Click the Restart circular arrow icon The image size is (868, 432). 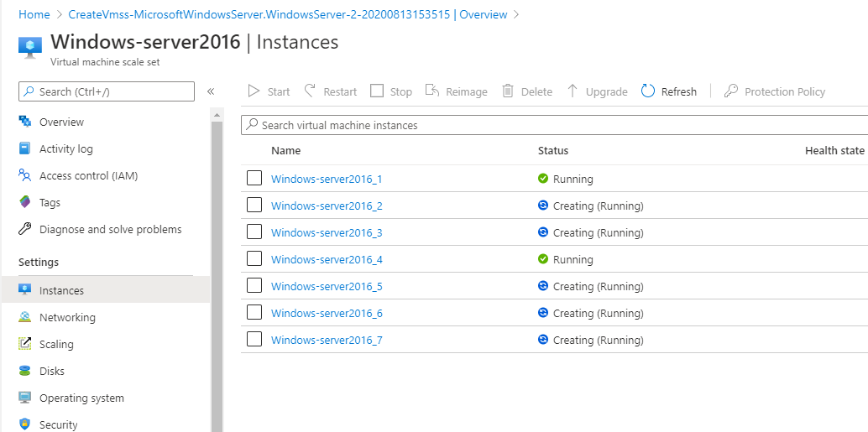point(310,91)
